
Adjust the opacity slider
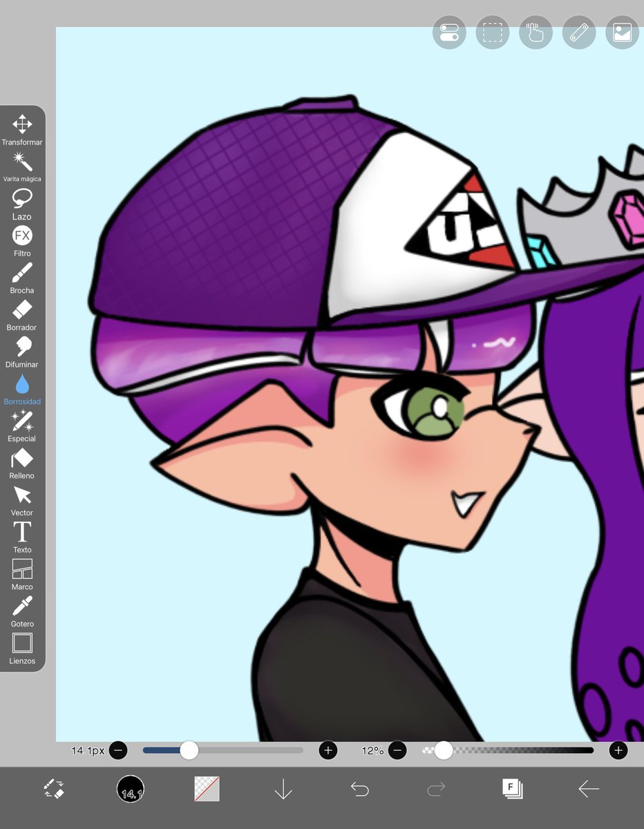click(x=507, y=750)
